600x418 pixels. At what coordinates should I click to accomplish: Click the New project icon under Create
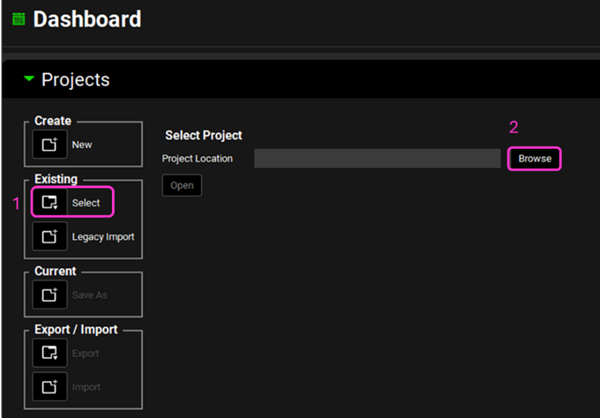(x=49, y=145)
